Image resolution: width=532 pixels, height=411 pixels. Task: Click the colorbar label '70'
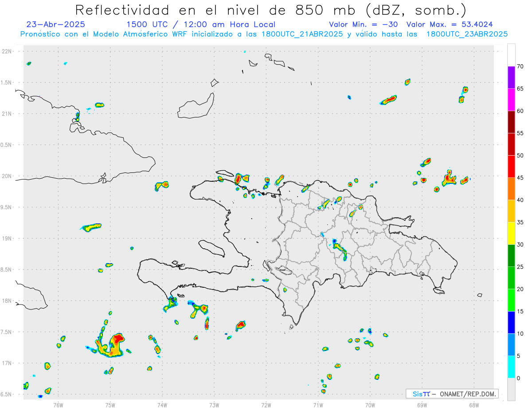point(520,67)
